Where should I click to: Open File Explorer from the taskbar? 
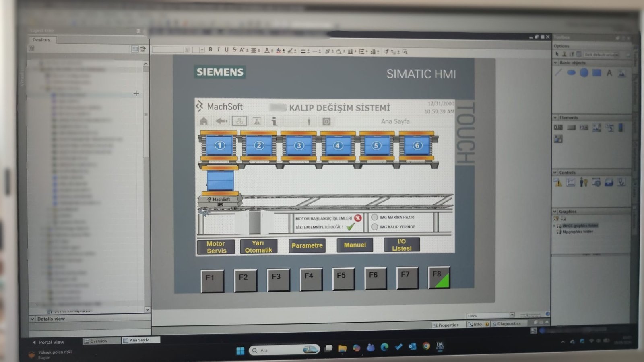pyautogui.click(x=343, y=348)
